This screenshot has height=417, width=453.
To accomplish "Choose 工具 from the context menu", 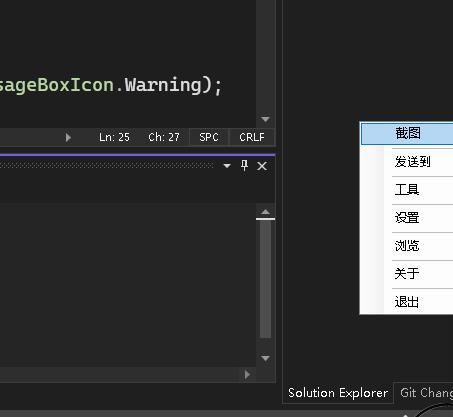I will click(407, 190).
